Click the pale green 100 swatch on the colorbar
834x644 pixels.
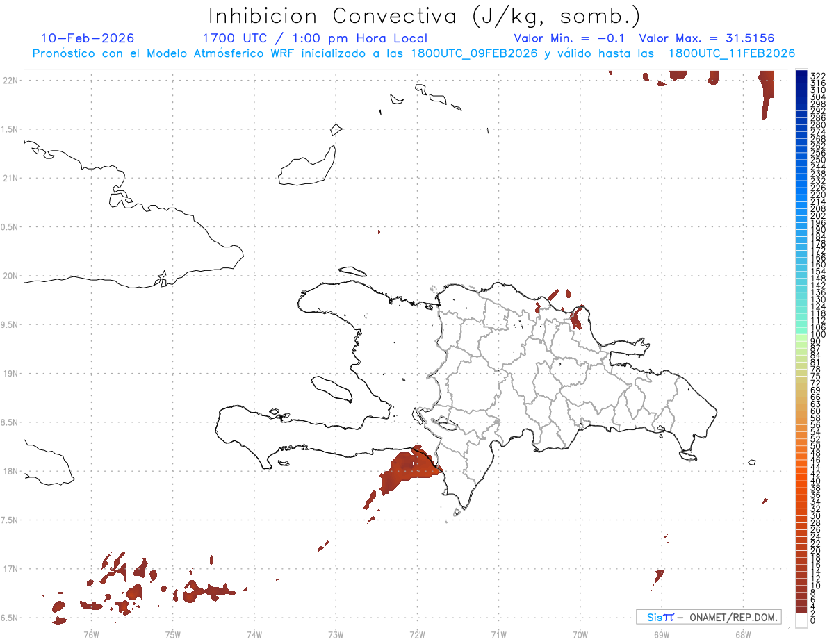801,336
